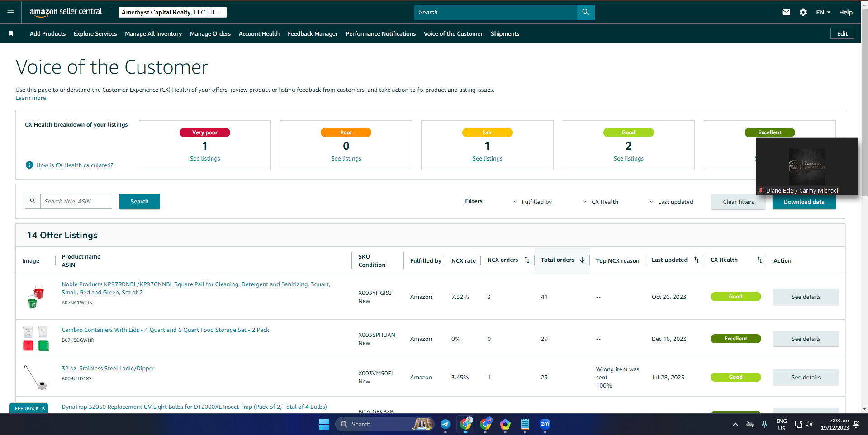Click the Edit button in the nav bar

[x=842, y=33]
